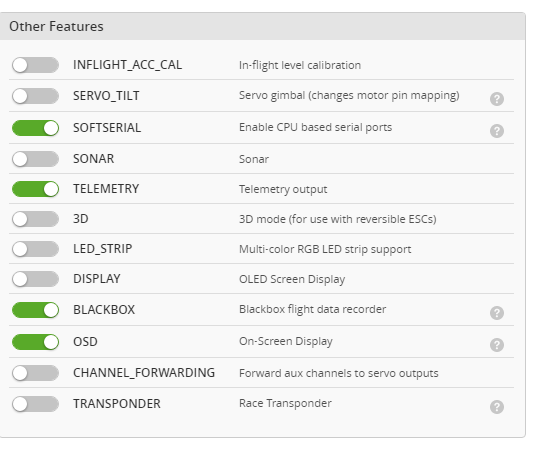Enable the CHANNEL_FORWARDING toggle
This screenshot has width=534, height=450.
point(35,373)
